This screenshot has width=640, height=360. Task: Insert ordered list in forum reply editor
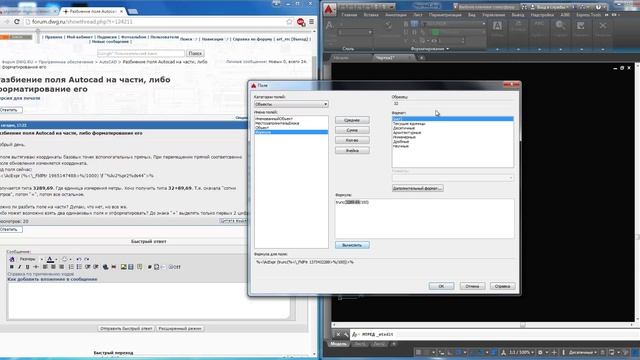(71, 267)
